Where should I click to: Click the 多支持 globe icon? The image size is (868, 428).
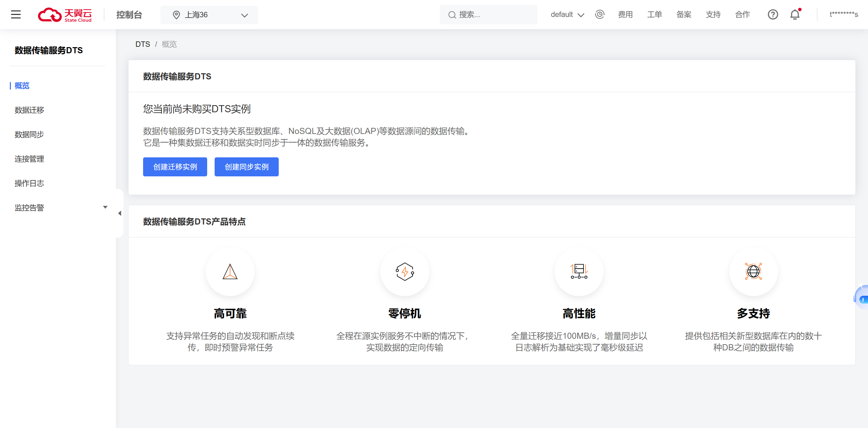click(753, 271)
